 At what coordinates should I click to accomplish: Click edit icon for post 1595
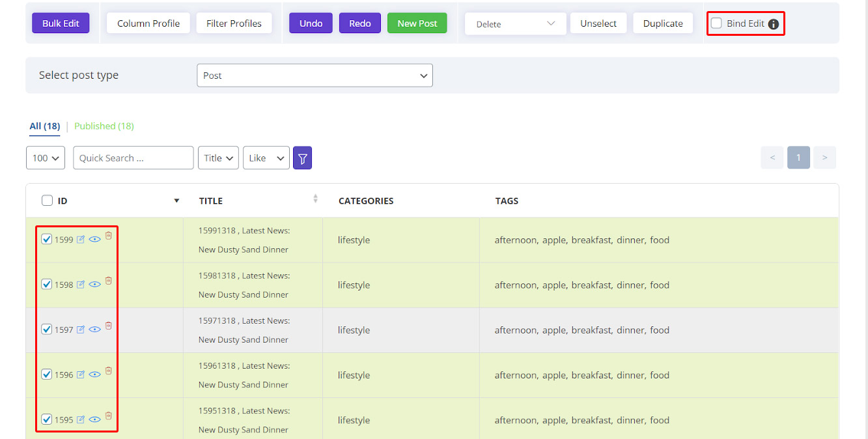click(x=81, y=419)
